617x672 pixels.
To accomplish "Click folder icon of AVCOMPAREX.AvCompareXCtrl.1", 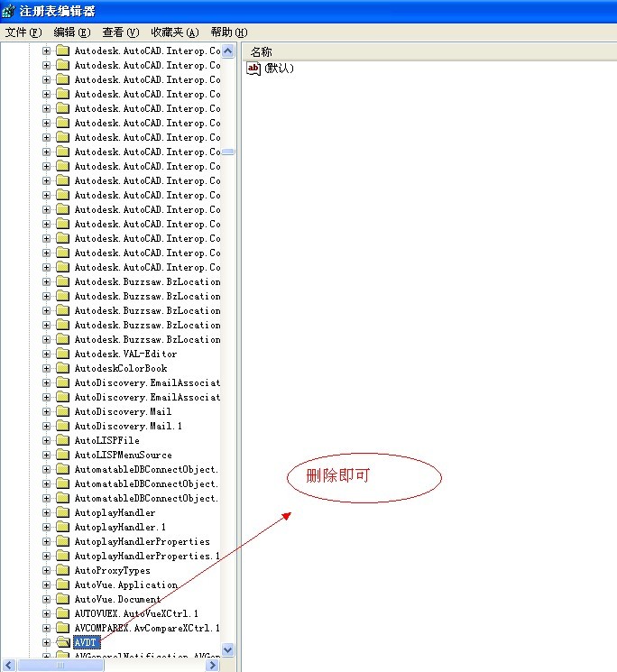I will [x=63, y=628].
